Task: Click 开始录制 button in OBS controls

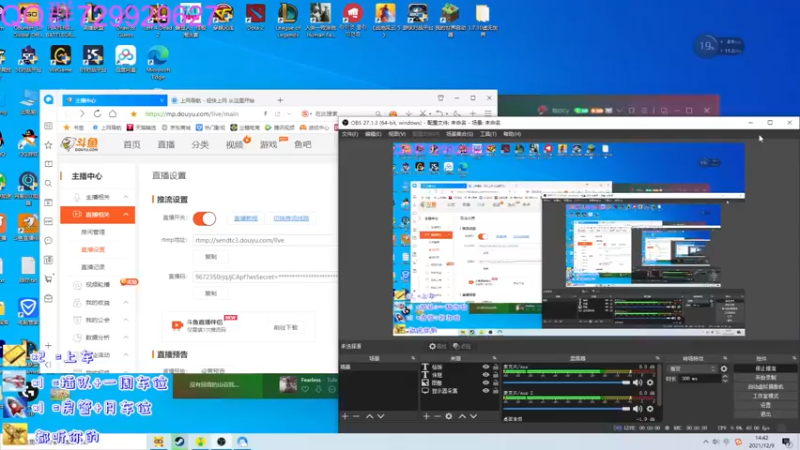Action: click(x=765, y=378)
